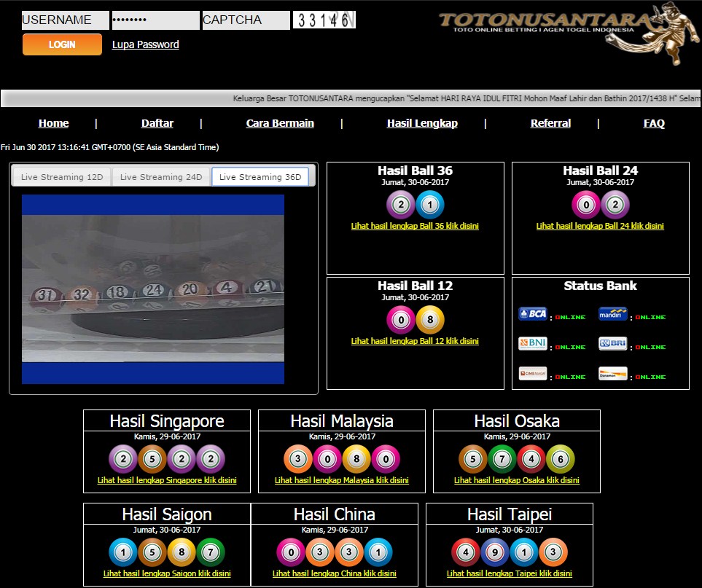
Task: Click red ball 4 in Hasil Taipei
Action: click(x=466, y=552)
